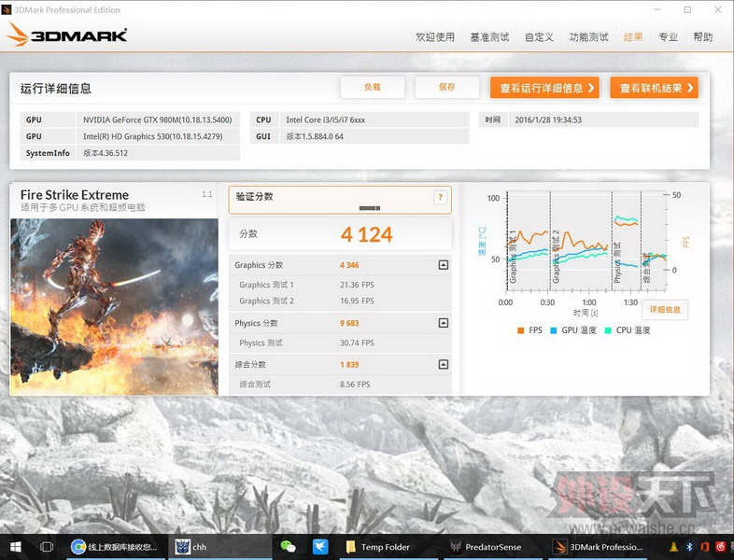Click the Intel Core i3/i5/i7 6xxx CPU entry
Viewport: 734px width, 560px height.
click(375, 119)
